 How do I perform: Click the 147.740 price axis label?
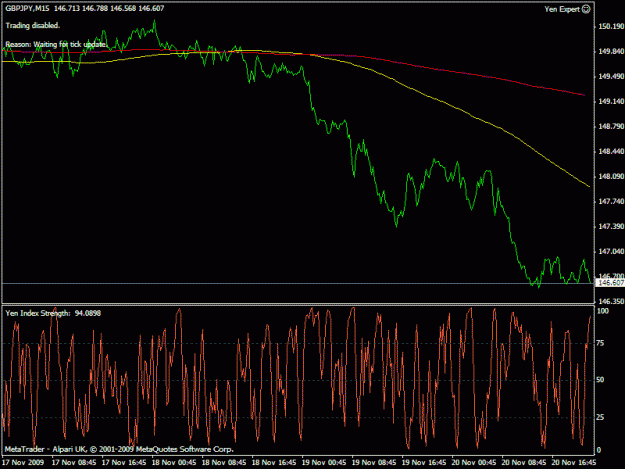point(611,202)
